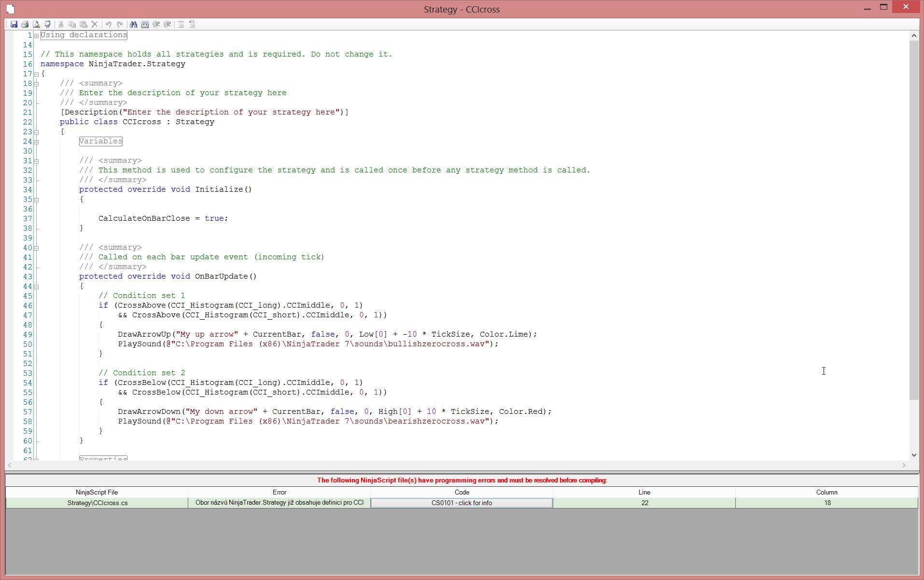Image resolution: width=924 pixels, height=580 pixels.
Task: Click the Undo arrow icon
Action: 109,24
